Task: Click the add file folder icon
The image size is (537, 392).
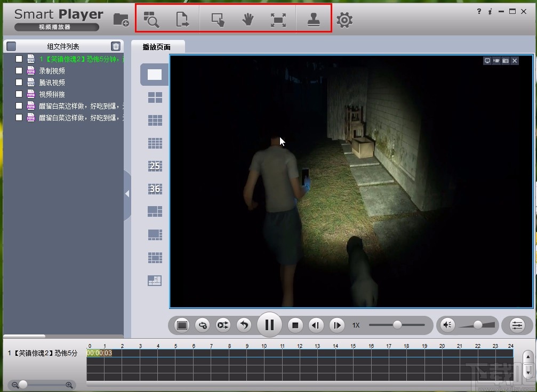Action: pos(121,20)
